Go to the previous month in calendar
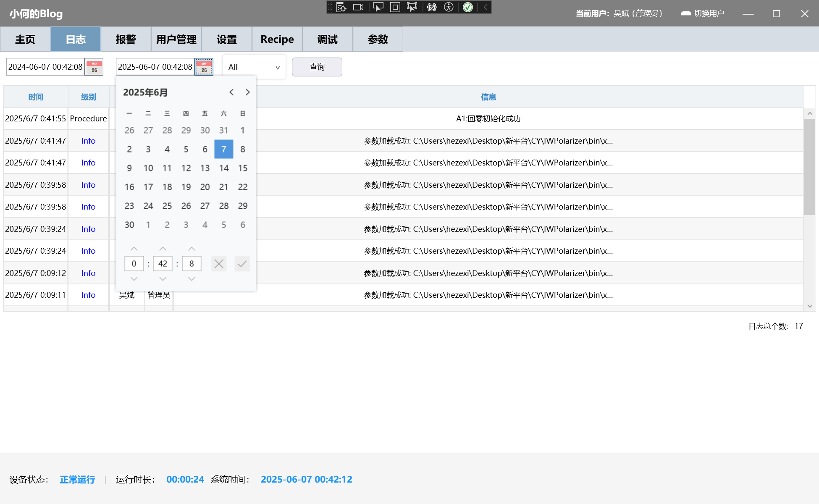This screenshot has width=819, height=504. pos(231,92)
